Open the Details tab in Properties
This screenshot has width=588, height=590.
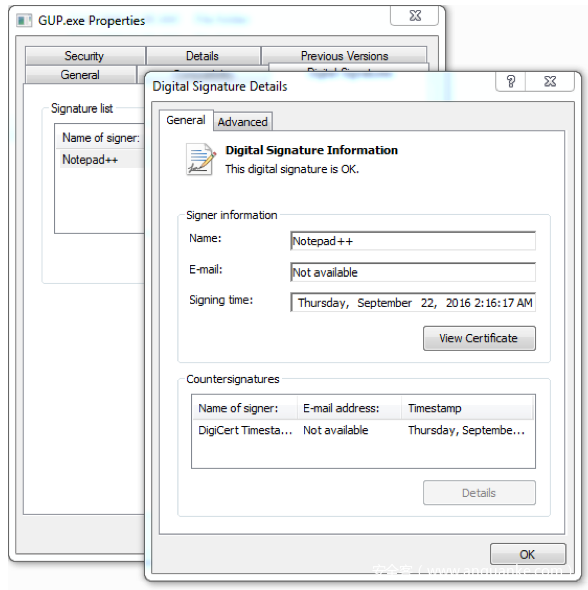203,56
